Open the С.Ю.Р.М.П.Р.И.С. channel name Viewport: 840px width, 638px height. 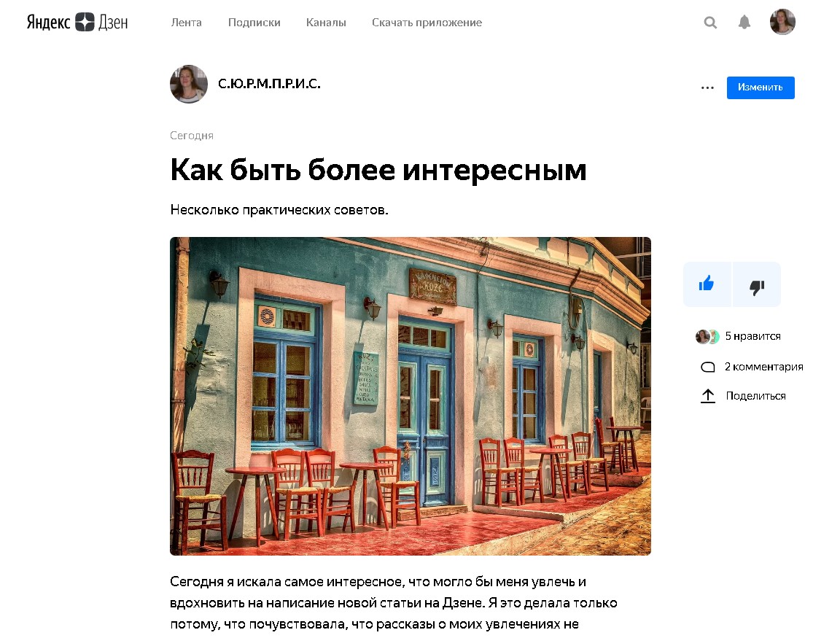269,84
